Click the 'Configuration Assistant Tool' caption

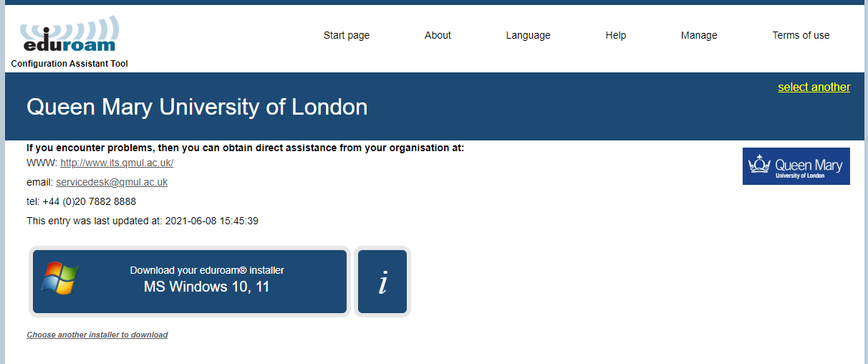pyautogui.click(x=69, y=64)
